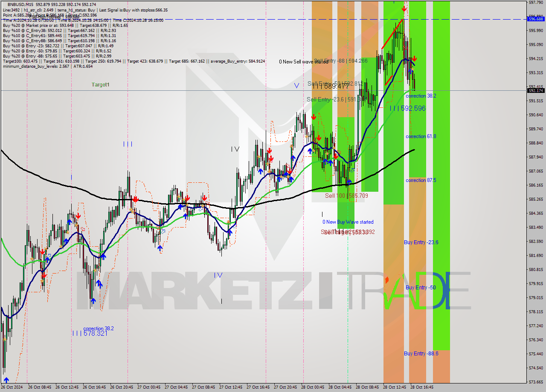
Task: Click the 'Buy %10 @ Entry -23: 582.722' line
Action: click(x=58, y=46)
